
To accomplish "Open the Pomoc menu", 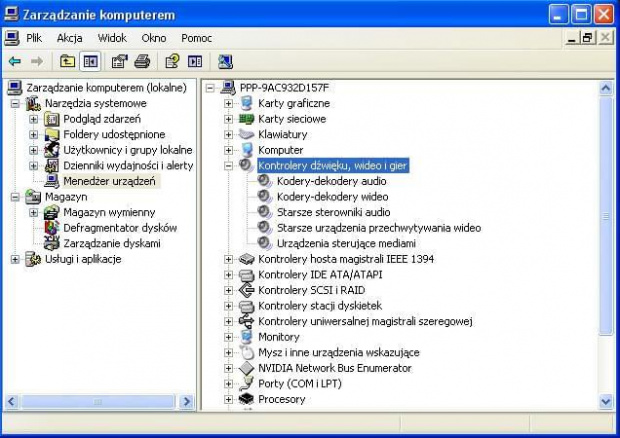I will point(197,38).
